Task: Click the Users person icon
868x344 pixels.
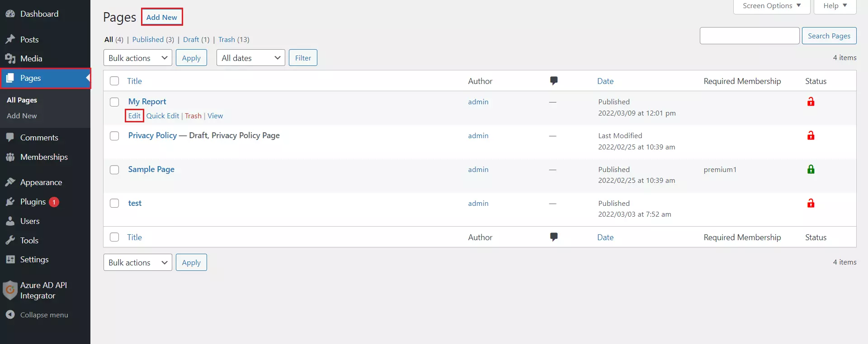Action: (10, 221)
